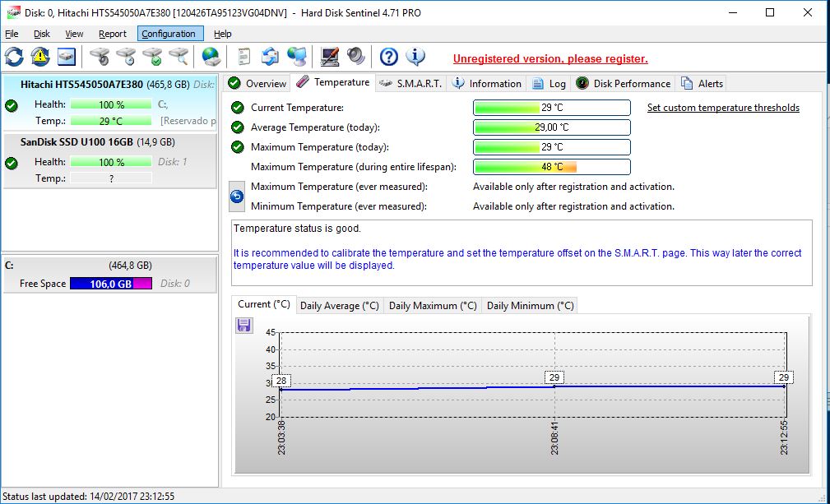Click the Unregistered version, please register link

[x=550, y=58]
